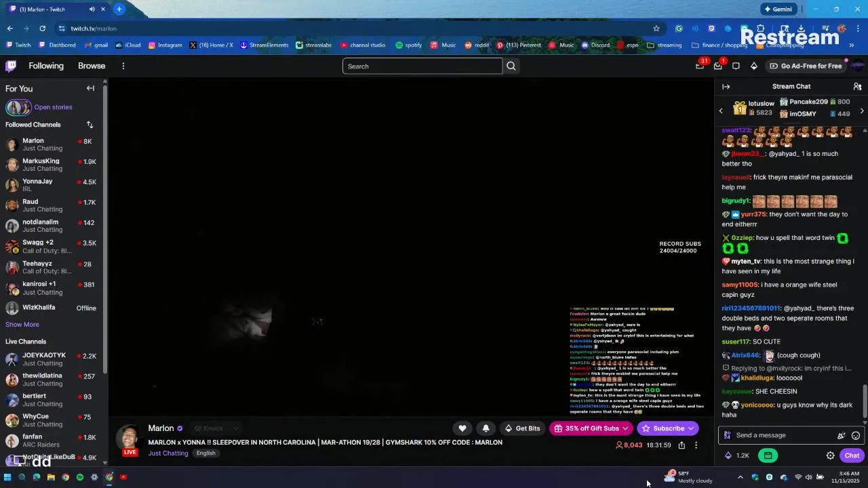This screenshot has height=488, width=868.
Task: Open YouTube app in taskbar
Action: [x=123, y=477]
